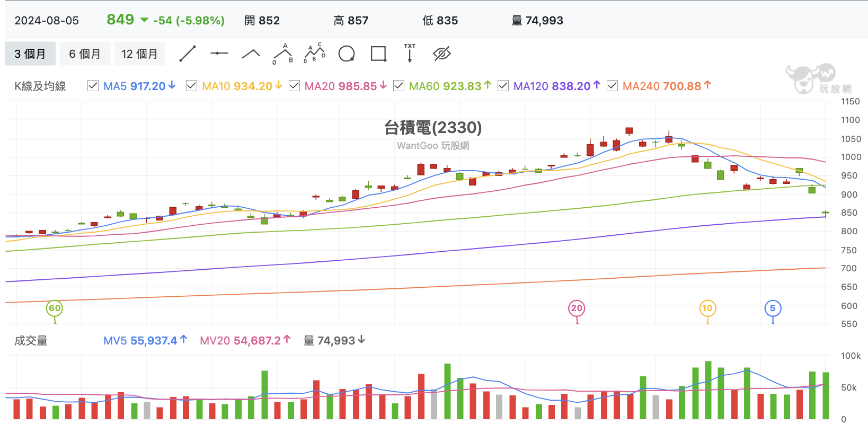Click the MA20 985.85 label
868x424 pixels.
click(346, 86)
